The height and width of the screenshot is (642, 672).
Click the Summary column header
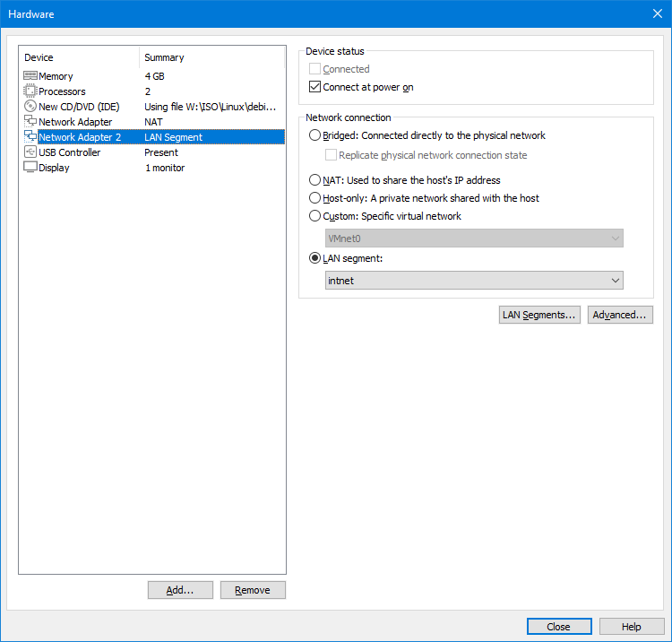pyautogui.click(x=211, y=57)
